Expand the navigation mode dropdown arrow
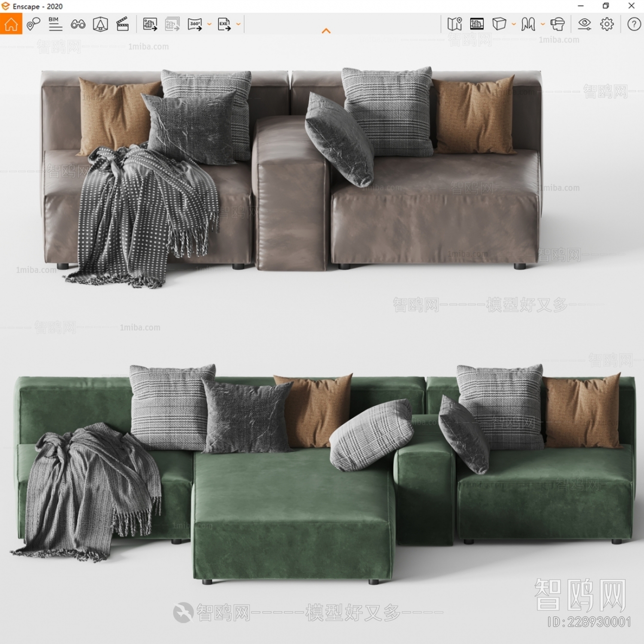 543,24
